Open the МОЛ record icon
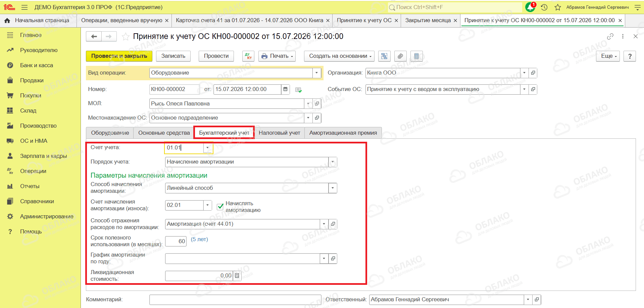Screen dimensions: 644x308 pos(317,104)
